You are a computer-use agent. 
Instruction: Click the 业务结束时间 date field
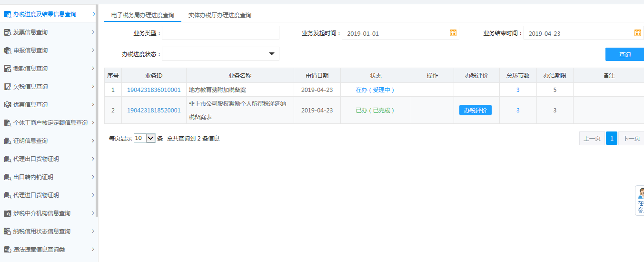pyautogui.click(x=584, y=33)
